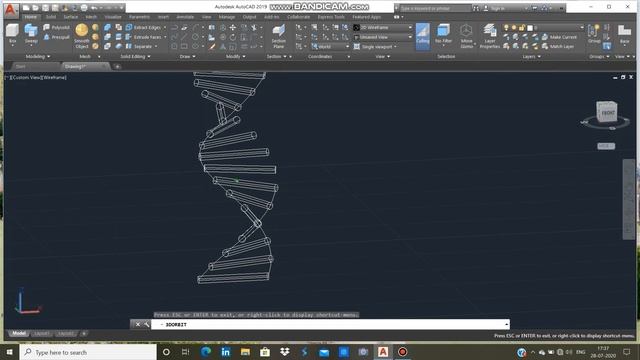
Task: Open the 2D Wireframe visual style dropdown
Action: [383, 27]
